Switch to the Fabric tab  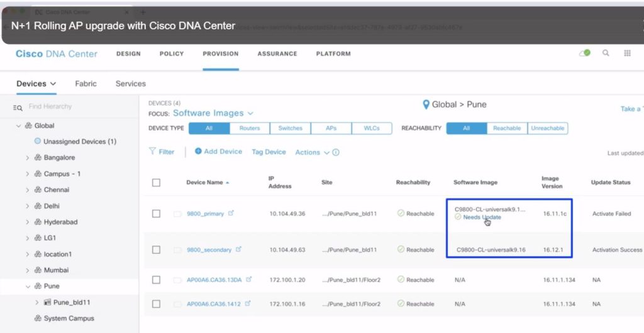point(86,84)
